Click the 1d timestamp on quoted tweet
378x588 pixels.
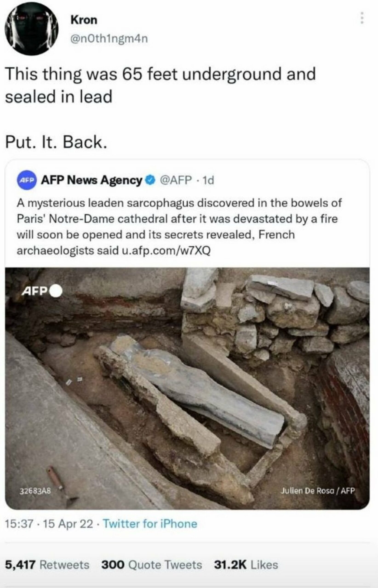point(209,181)
